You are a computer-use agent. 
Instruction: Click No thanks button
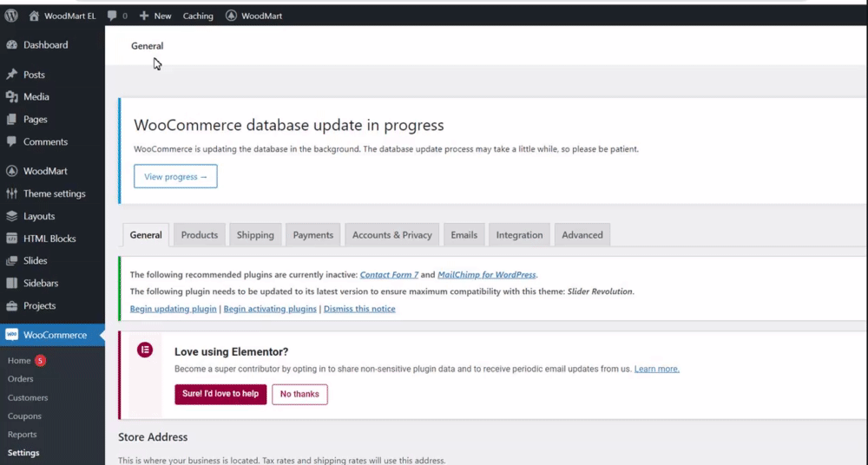[x=299, y=394]
